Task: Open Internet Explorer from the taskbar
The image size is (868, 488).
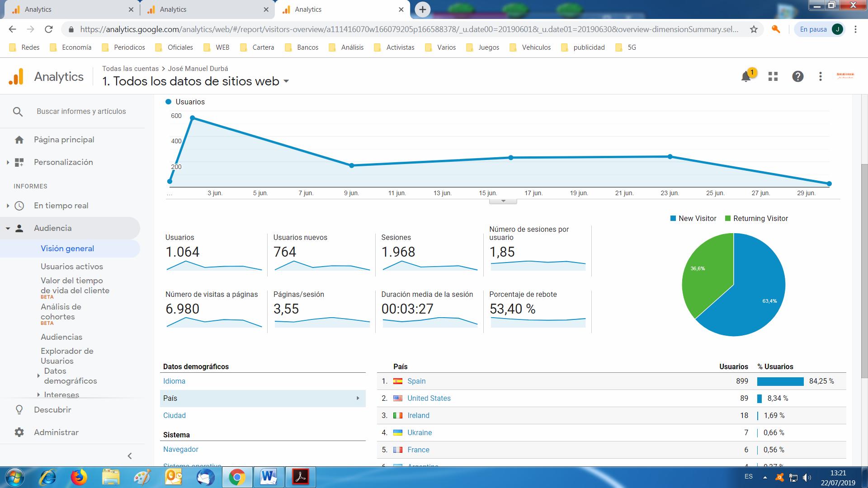Action: click(47, 477)
